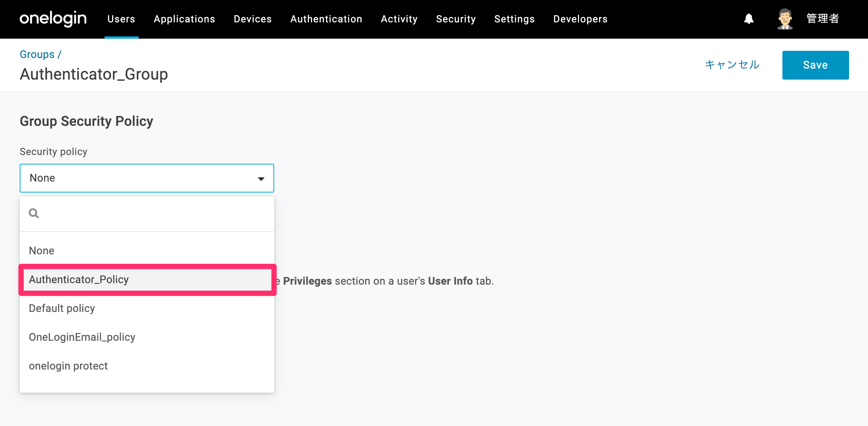Open the Users menu
The image size is (868, 426).
(x=121, y=19)
